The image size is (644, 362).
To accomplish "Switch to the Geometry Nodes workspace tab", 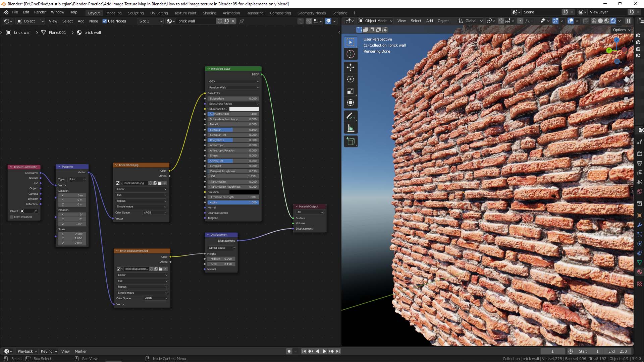I will click(312, 13).
